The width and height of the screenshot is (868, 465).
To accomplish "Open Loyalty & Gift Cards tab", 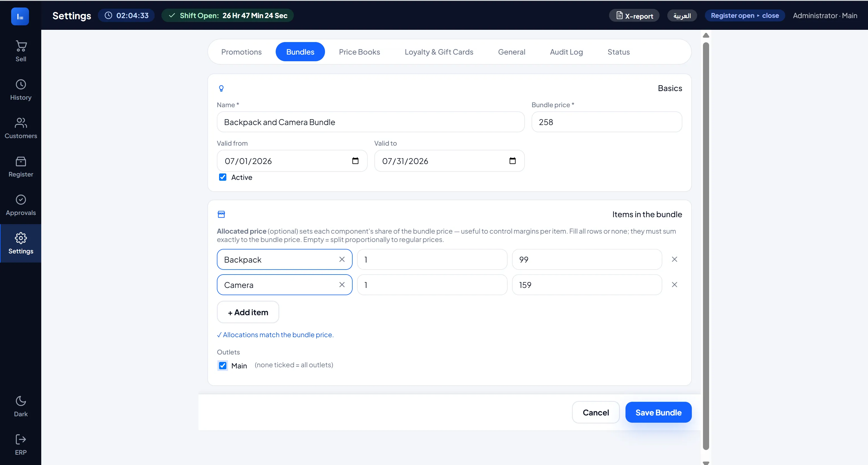I will pyautogui.click(x=439, y=52).
